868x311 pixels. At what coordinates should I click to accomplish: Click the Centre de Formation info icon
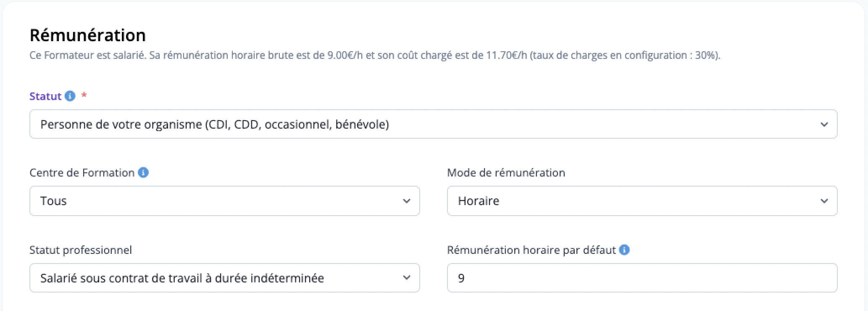pos(143,173)
